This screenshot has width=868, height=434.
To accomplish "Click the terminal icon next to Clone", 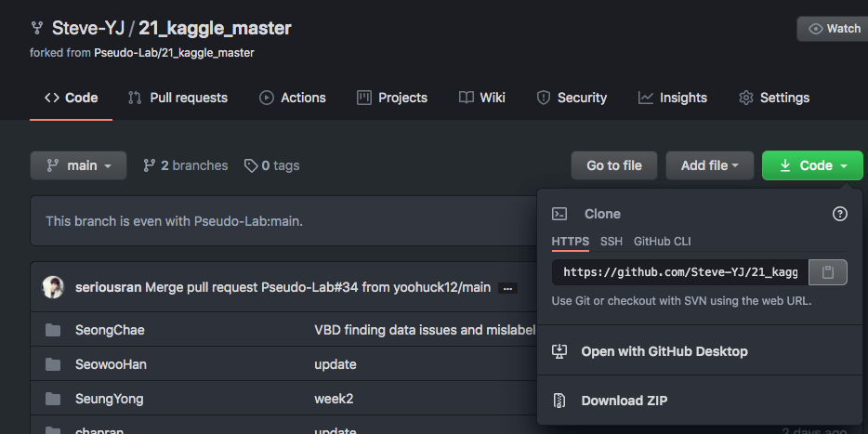I will pyautogui.click(x=559, y=214).
